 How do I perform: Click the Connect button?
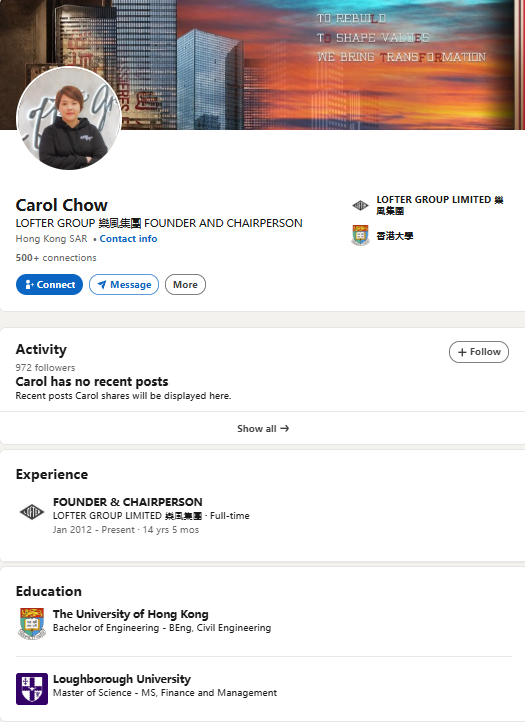tap(49, 285)
